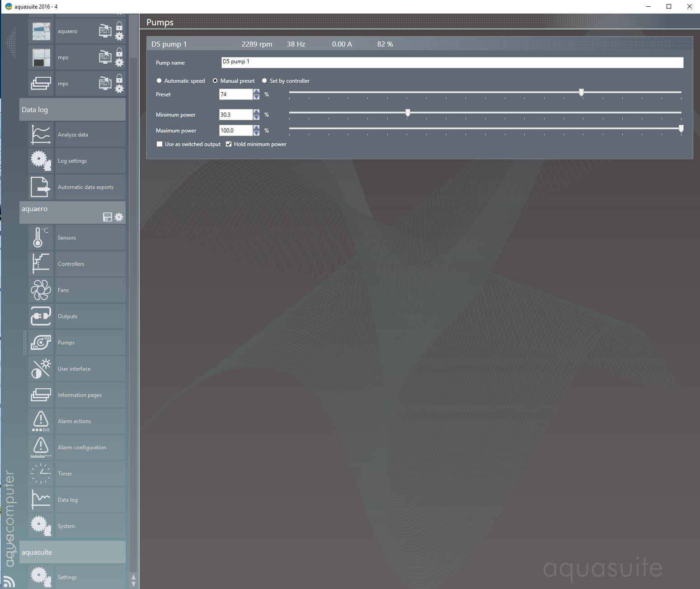The image size is (700, 589).
Task: Click the Sensors thermometer icon
Action: (41, 238)
